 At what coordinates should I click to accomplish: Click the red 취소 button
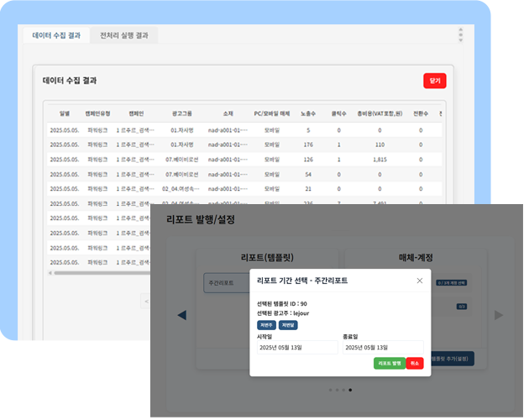tap(415, 363)
